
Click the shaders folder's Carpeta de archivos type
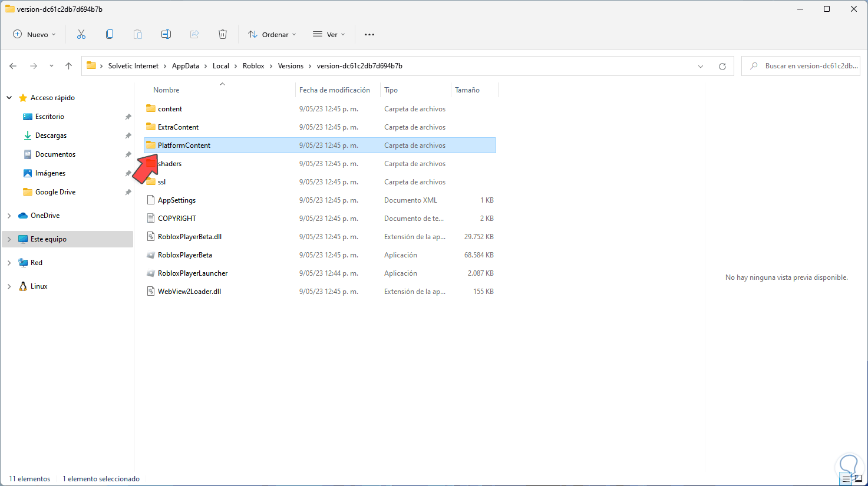[415, 164]
